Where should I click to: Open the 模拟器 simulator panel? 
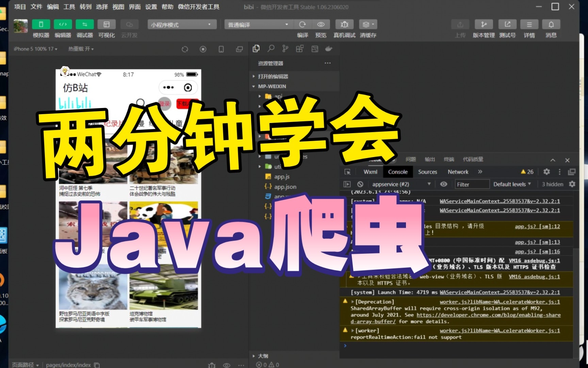pyautogui.click(x=41, y=24)
